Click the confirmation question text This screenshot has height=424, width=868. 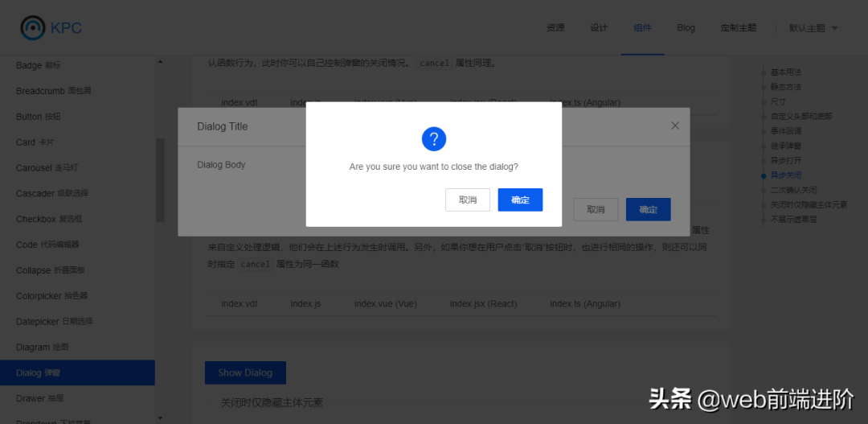point(434,167)
